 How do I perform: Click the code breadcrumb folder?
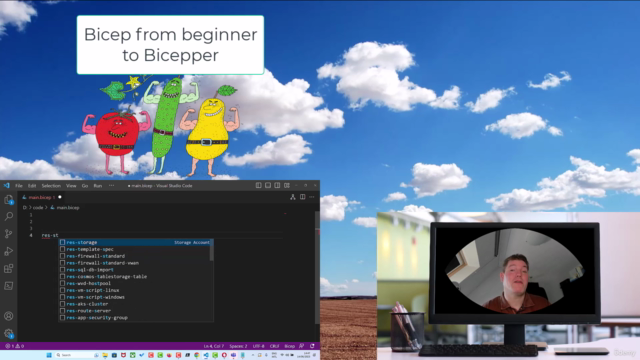38,207
